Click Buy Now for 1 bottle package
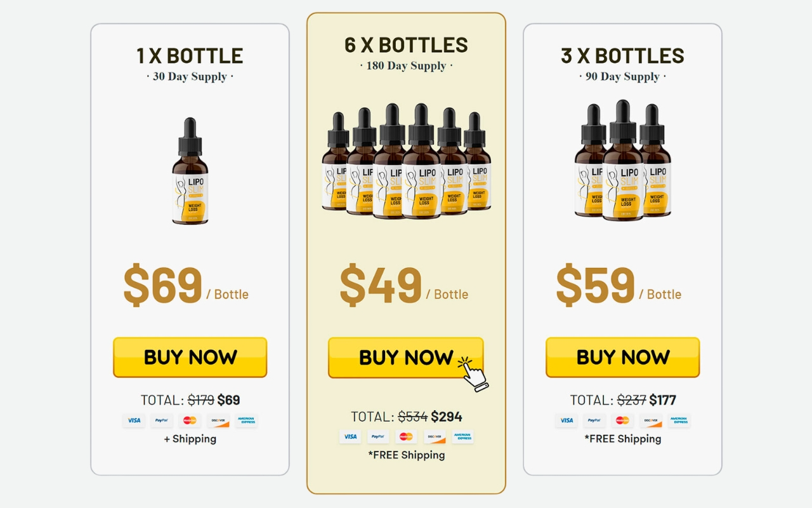Image resolution: width=812 pixels, height=508 pixels. [190, 358]
